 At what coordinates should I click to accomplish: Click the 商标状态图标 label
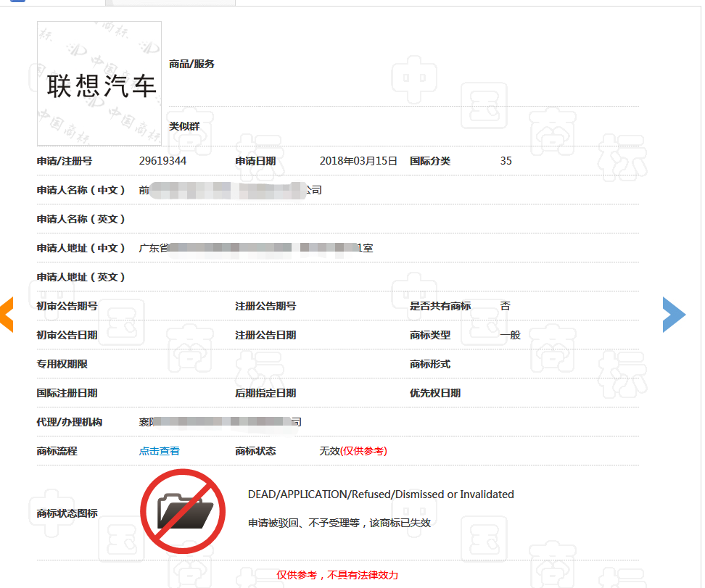[x=67, y=513]
